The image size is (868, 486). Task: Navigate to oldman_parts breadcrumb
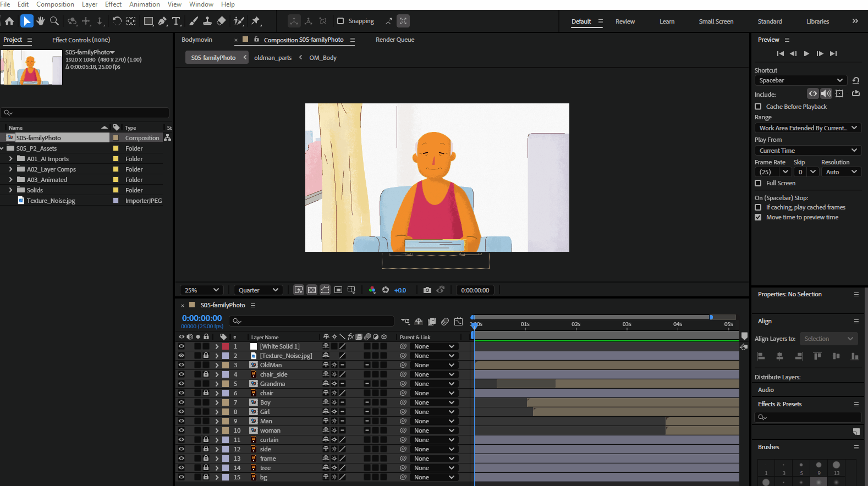(273, 58)
